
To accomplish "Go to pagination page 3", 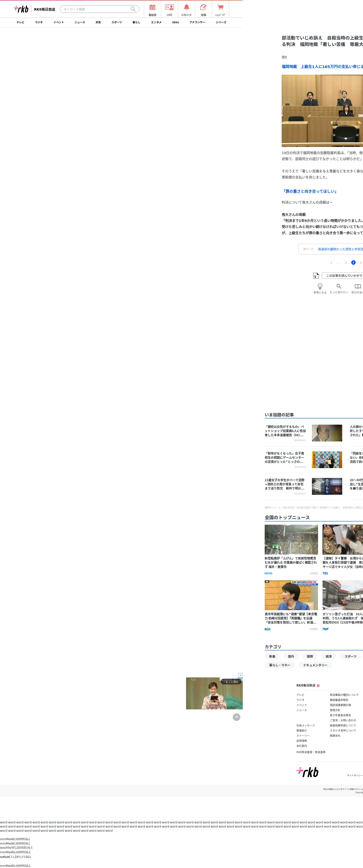I will [346, 262].
